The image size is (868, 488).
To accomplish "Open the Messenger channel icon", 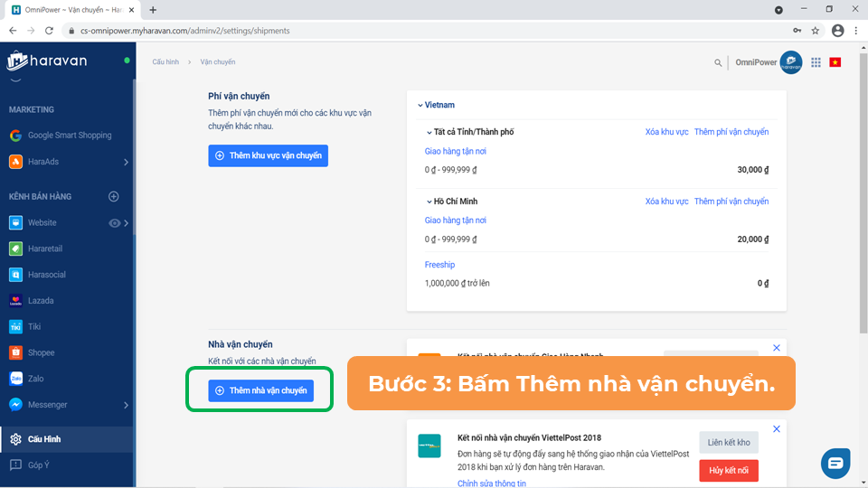I will coord(15,405).
